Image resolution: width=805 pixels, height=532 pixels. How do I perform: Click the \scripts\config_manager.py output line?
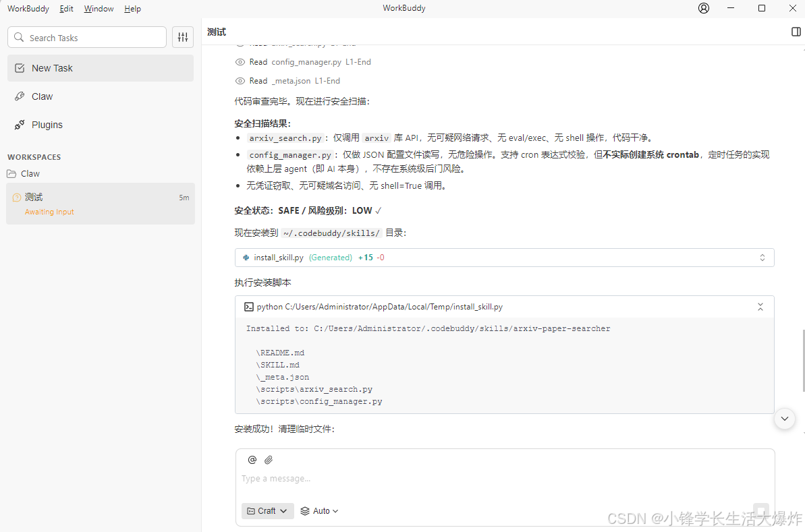pyautogui.click(x=318, y=402)
